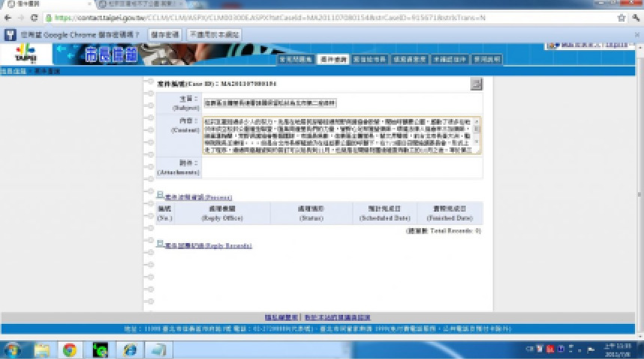Click Save password button in infobar

point(164,34)
